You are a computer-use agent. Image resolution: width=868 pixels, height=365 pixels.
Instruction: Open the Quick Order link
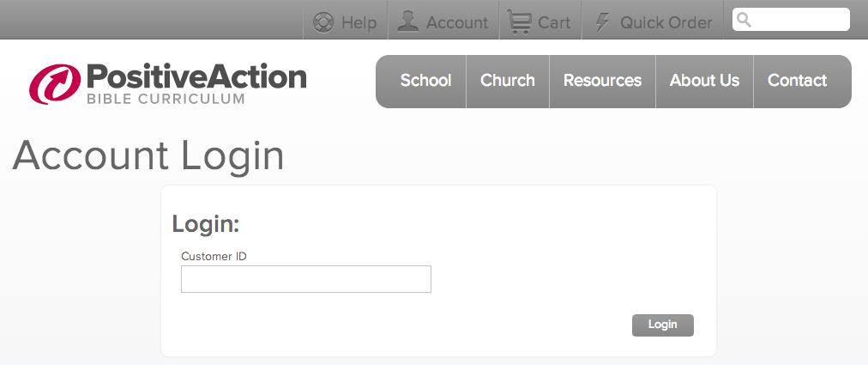[x=666, y=22]
